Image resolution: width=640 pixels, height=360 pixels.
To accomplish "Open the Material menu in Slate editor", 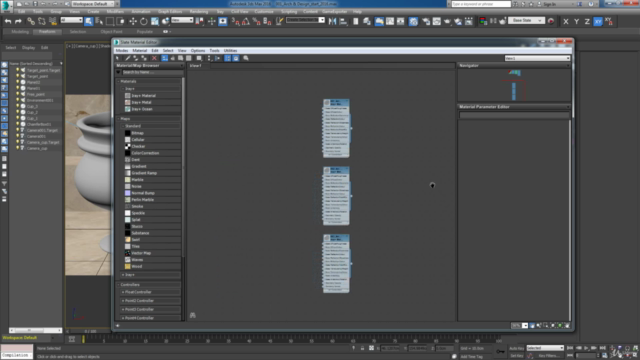I will coord(140,51).
